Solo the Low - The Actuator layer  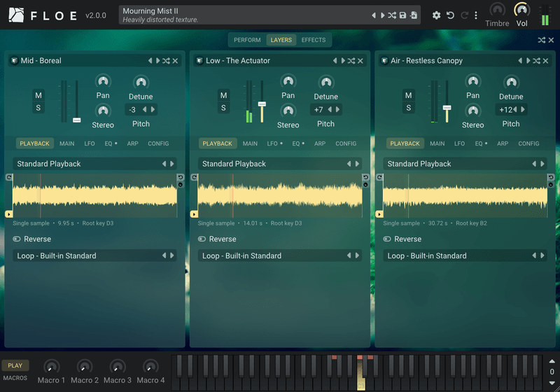coord(223,108)
